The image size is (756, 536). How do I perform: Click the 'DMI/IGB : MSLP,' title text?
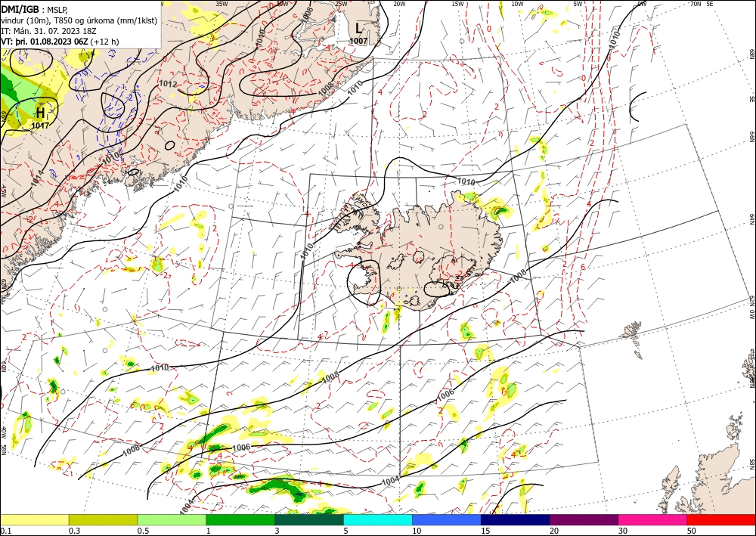(x=36, y=10)
